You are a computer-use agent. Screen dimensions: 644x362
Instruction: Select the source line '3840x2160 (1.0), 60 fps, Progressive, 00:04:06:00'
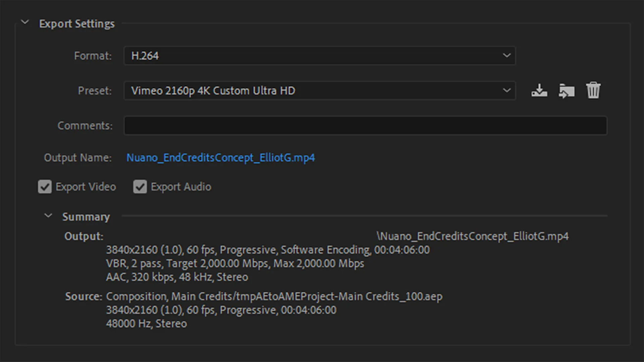point(221,310)
